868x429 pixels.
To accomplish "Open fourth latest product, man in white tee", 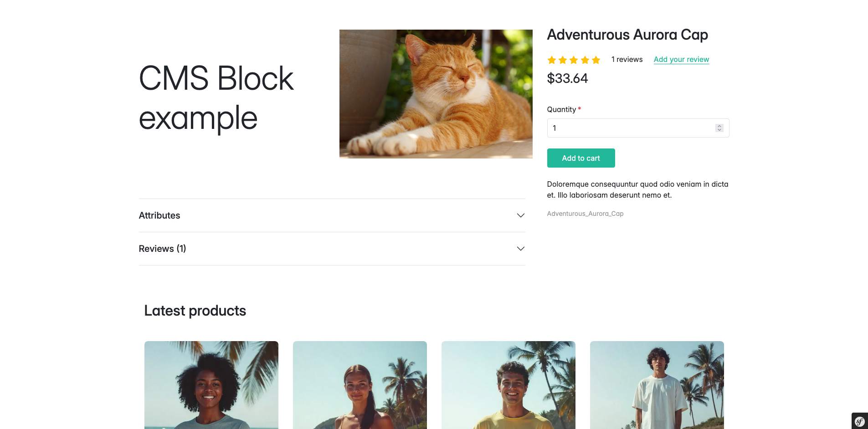I will click(657, 385).
